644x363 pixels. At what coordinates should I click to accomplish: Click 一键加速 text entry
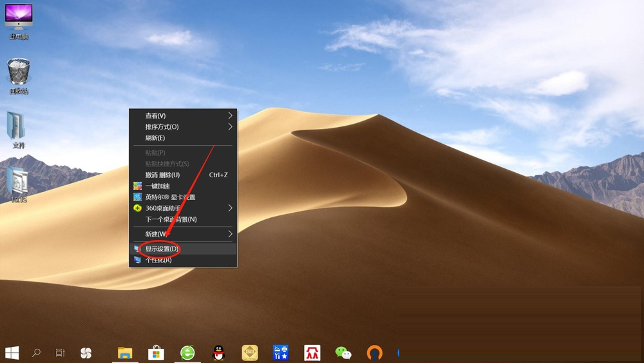(158, 186)
